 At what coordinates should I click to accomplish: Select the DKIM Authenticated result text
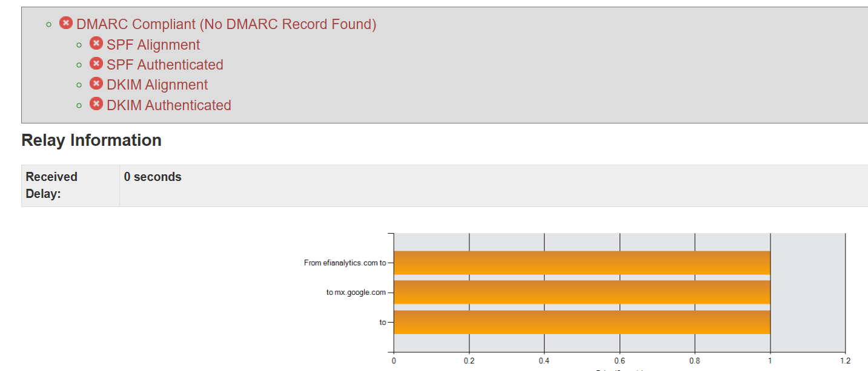[169, 105]
